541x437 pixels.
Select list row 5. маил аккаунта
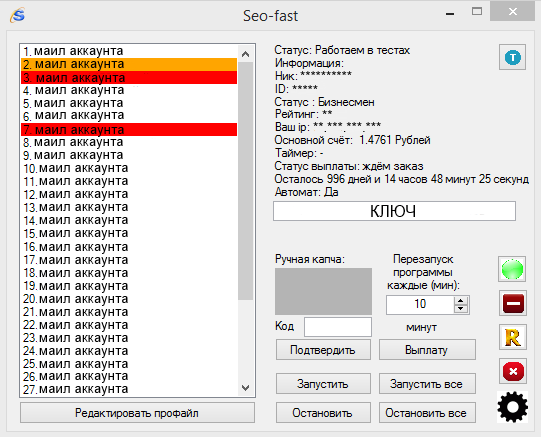tap(129, 103)
